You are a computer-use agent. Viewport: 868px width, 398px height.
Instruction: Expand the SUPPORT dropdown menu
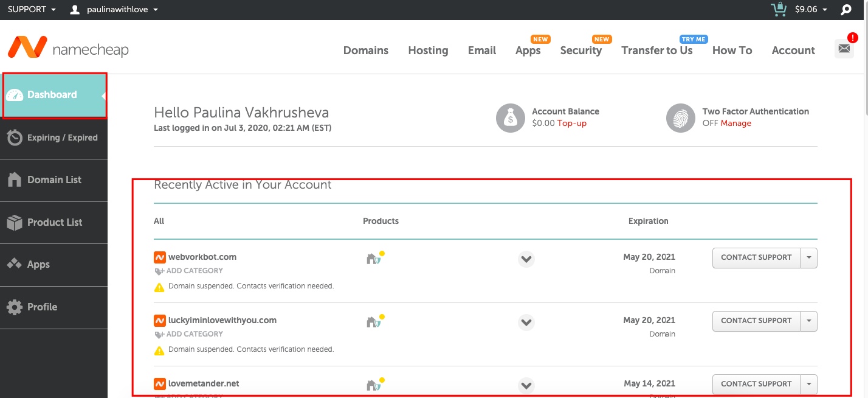pyautogui.click(x=32, y=10)
